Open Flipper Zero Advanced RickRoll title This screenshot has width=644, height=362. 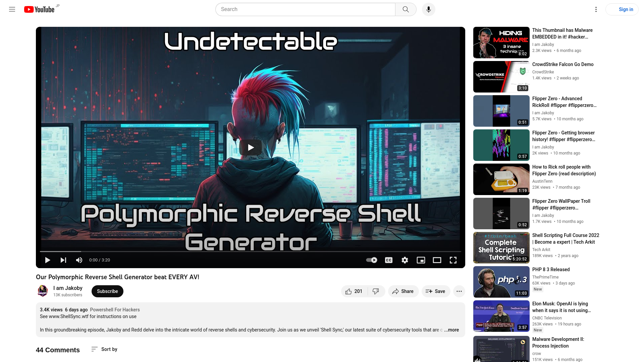[x=564, y=102]
